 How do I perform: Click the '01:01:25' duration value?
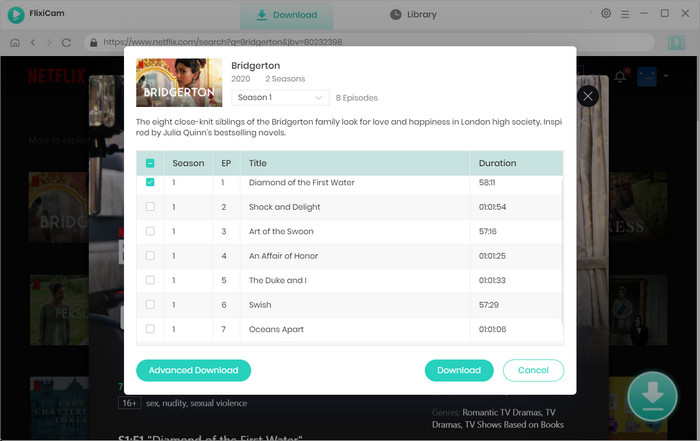coord(492,256)
